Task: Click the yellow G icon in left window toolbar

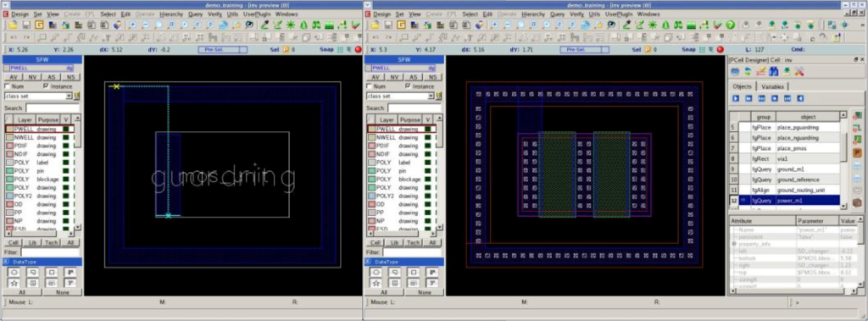Action: click(39, 25)
